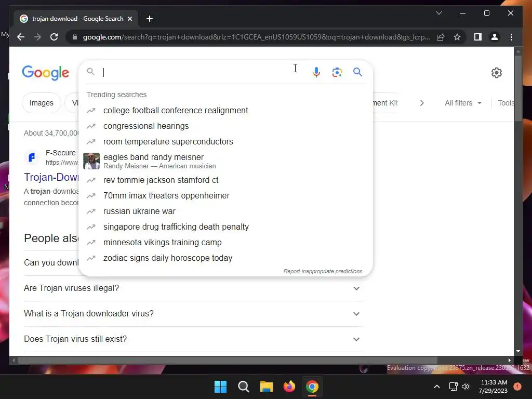Click the blue search magnifier button
The height and width of the screenshot is (399, 532).
point(357,72)
